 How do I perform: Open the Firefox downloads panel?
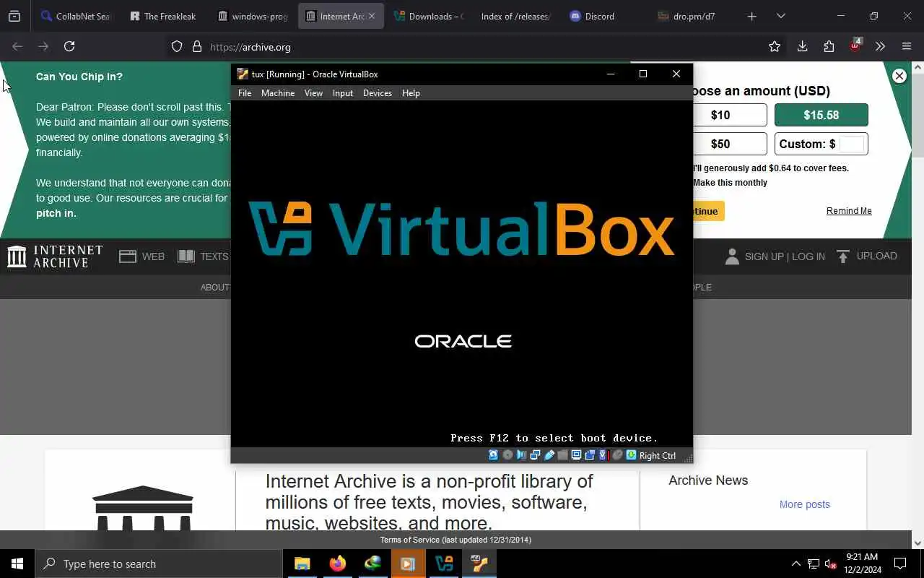pyautogui.click(x=802, y=46)
